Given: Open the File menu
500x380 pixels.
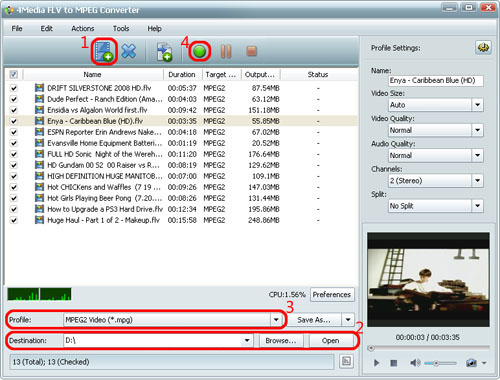Looking at the screenshot, I should click(17, 28).
